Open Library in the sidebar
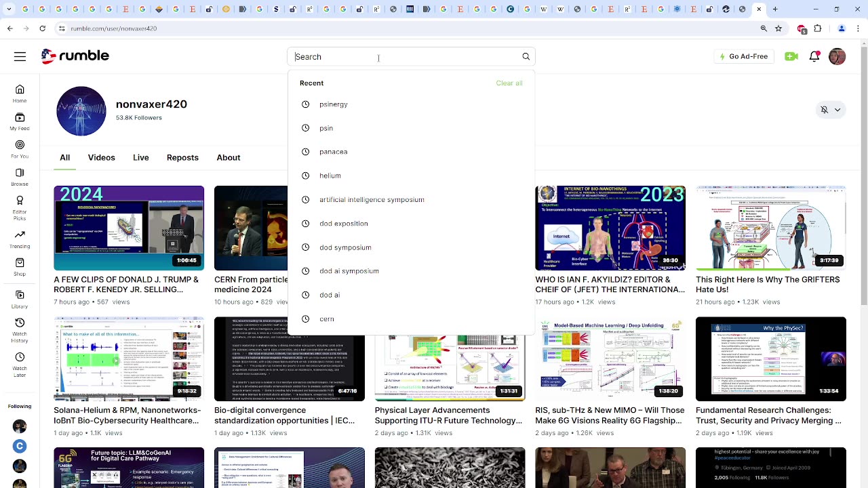Viewport: 868px width, 488px height. pos(20,299)
